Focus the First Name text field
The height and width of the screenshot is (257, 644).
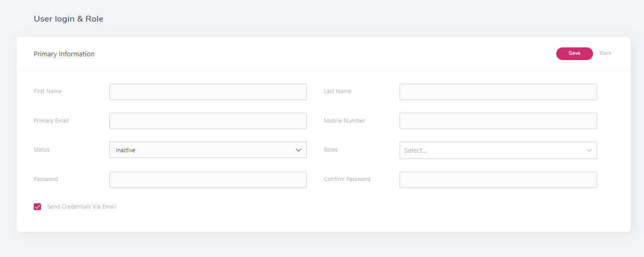point(208,92)
